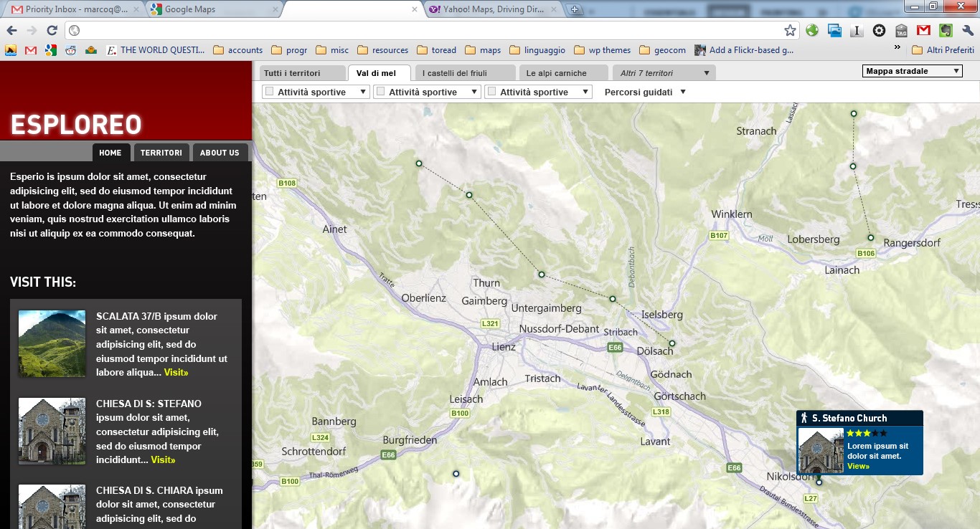Screen dimensions: 980x529
Task: Go back with the browser back arrow
Action: point(11,30)
